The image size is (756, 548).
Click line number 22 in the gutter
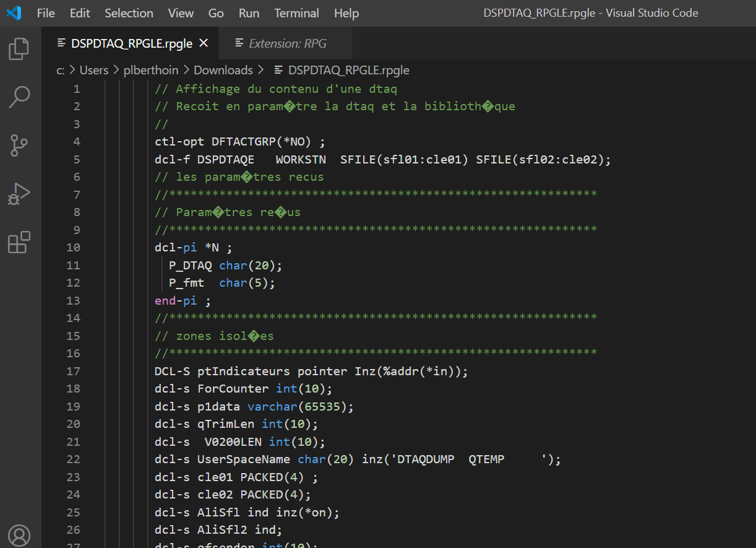click(x=73, y=459)
